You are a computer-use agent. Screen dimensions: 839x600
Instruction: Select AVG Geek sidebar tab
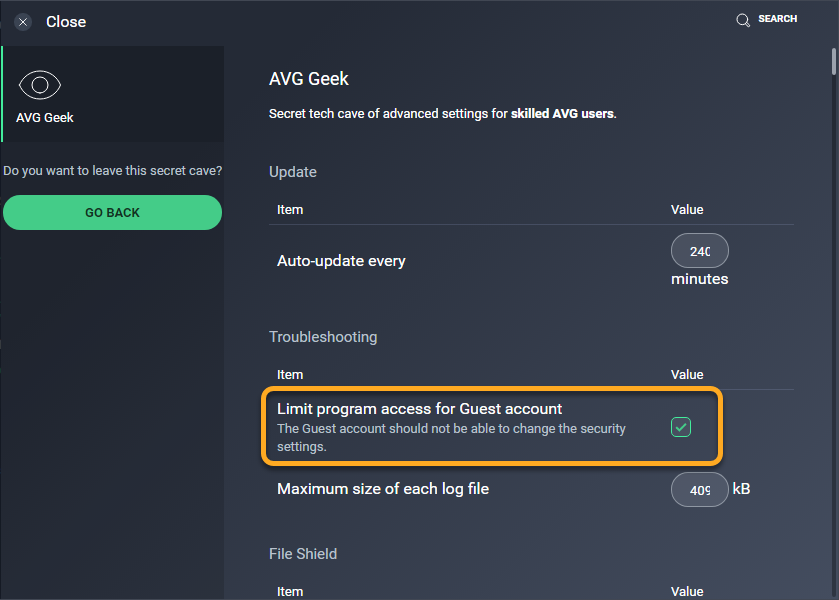pyautogui.click(x=113, y=94)
